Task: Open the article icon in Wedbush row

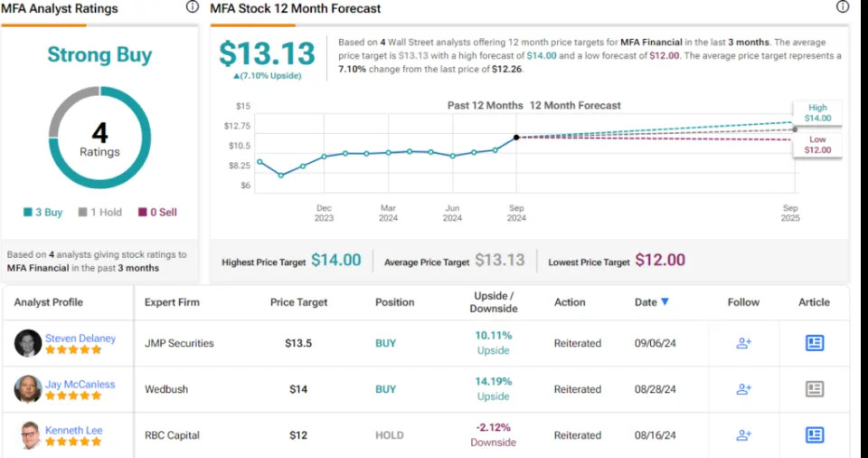Action: [x=815, y=389]
